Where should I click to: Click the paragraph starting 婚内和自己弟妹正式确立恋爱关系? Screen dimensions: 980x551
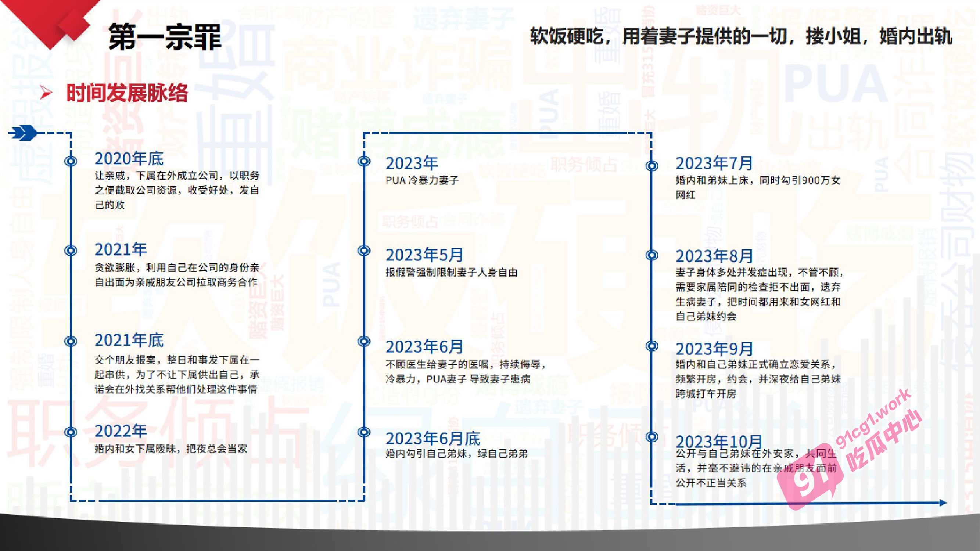tap(758, 379)
